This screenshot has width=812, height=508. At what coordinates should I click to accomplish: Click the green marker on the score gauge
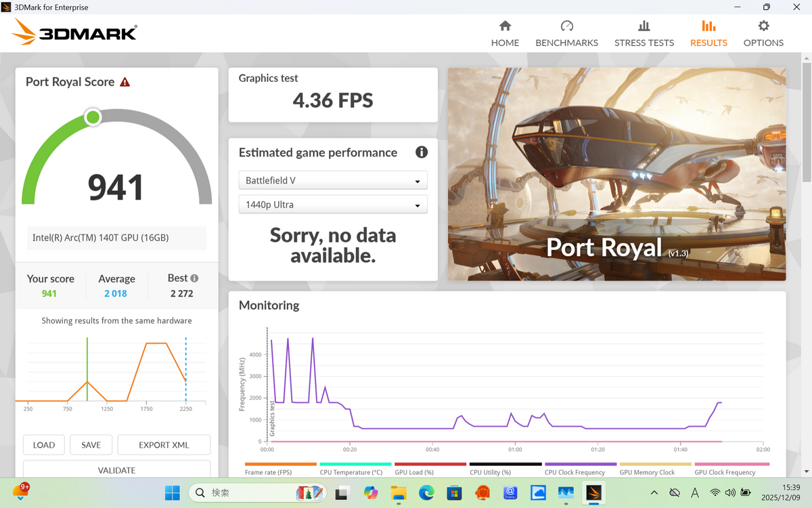coord(93,118)
